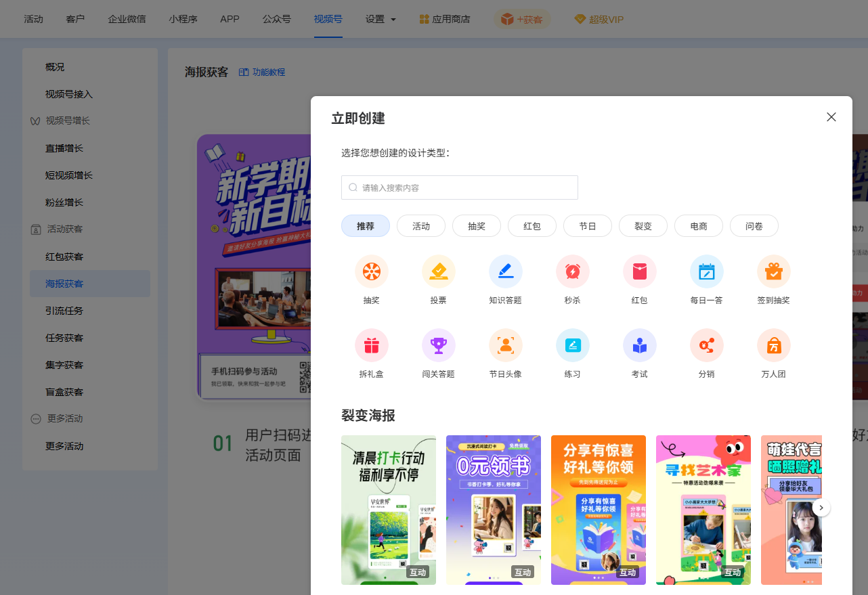Pick the 0元领书 poster template

[x=493, y=509]
